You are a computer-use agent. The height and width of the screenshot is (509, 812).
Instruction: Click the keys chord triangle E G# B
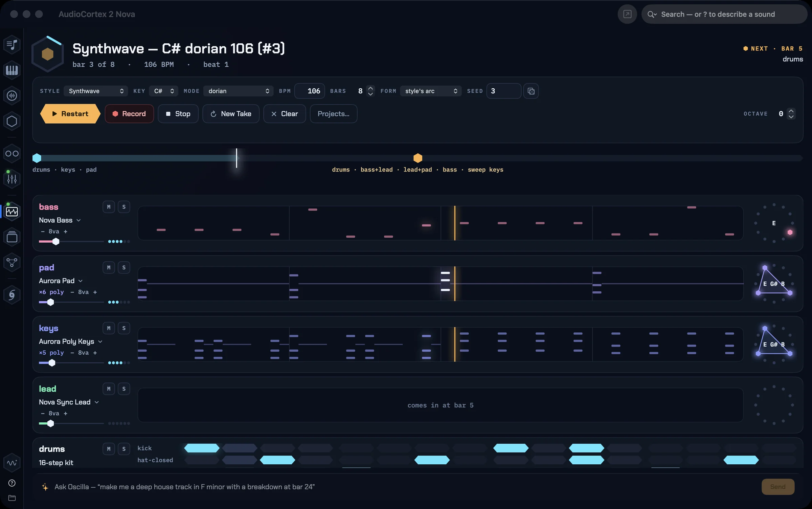point(774,344)
